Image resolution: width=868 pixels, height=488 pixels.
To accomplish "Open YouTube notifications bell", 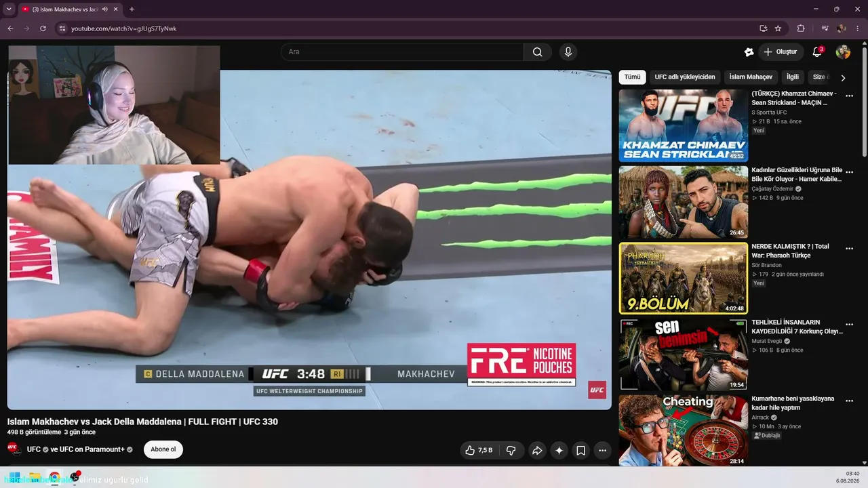I will tap(817, 52).
